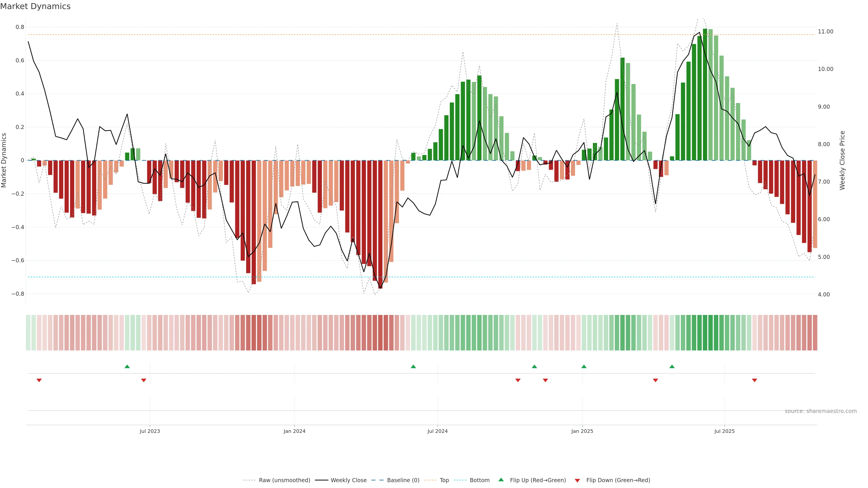This screenshot has width=868, height=488.
Task: Click the Weekly Close Price axis title
Action: [x=842, y=160]
